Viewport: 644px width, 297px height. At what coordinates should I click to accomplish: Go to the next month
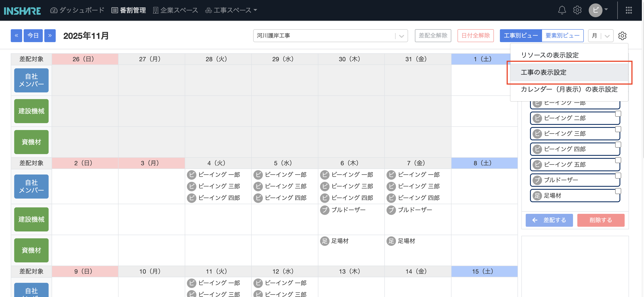(50, 36)
